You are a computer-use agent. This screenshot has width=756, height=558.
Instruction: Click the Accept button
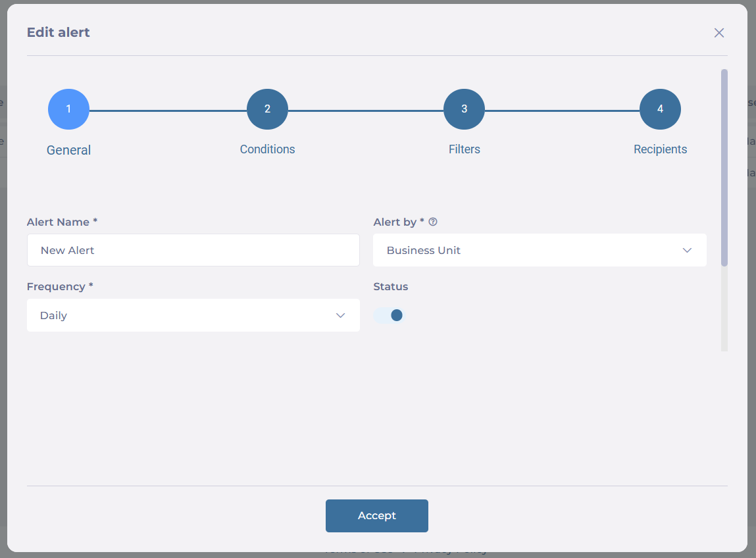click(376, 516)
